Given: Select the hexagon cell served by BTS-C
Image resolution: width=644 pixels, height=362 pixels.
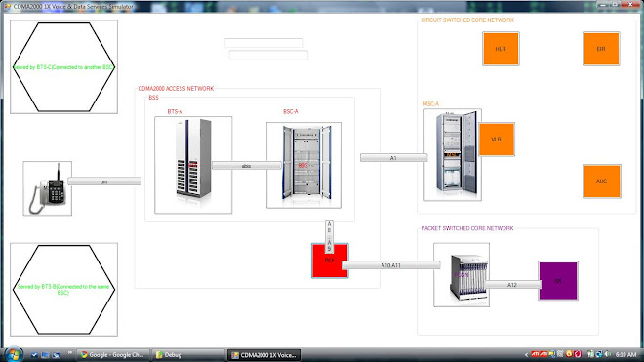Looking at the screenshot, I should [x=63, y=67].
